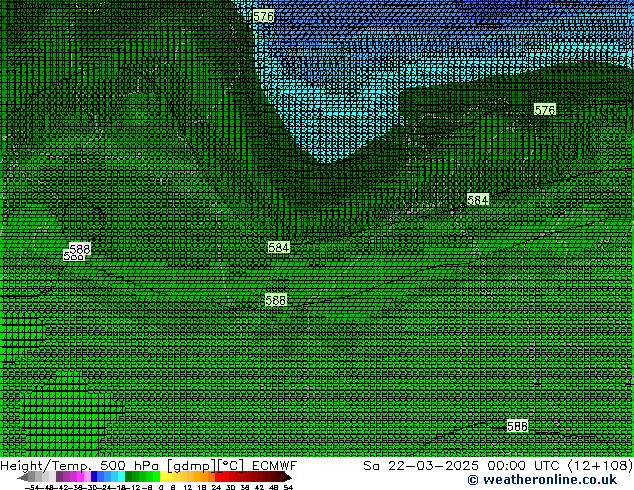Click the '42' legend value

(x=259, y=488)
